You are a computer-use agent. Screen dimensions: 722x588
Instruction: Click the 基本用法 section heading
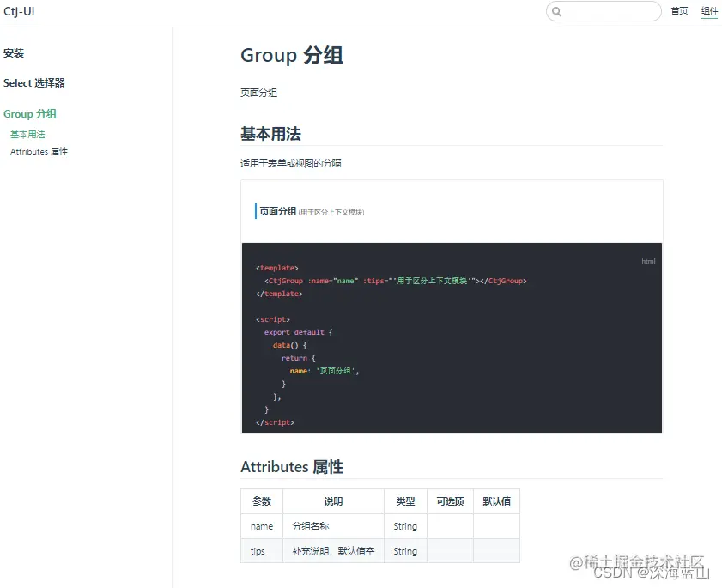[270, 134]
